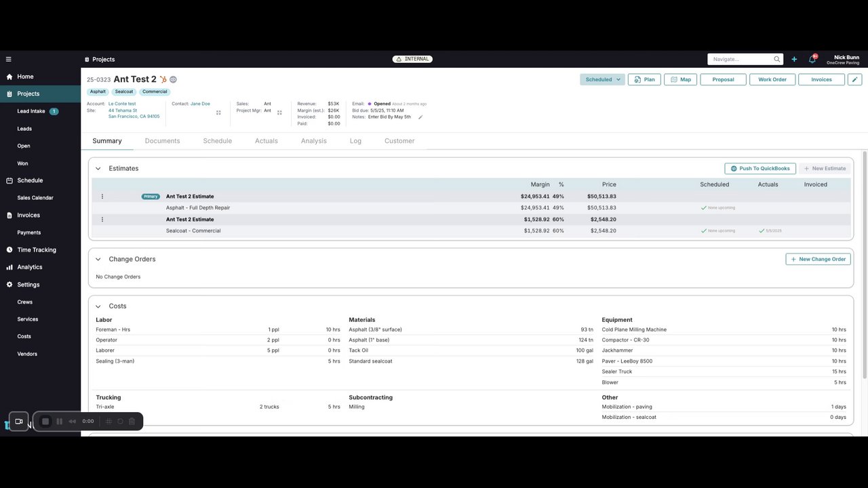Click the camera icon on recording toolbar
Viewport: 868px width, 488px height.
point(19,422)
